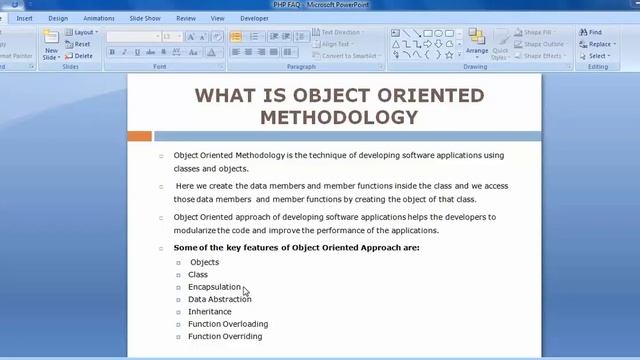640x360 pixels.
Task: Go to the Review tab
Action: pos(186,18)
